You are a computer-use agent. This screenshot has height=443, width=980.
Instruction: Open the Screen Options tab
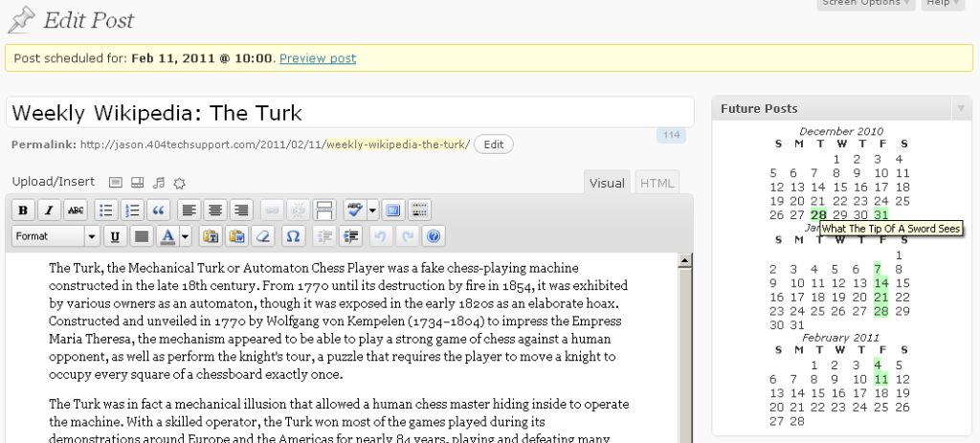865,3
